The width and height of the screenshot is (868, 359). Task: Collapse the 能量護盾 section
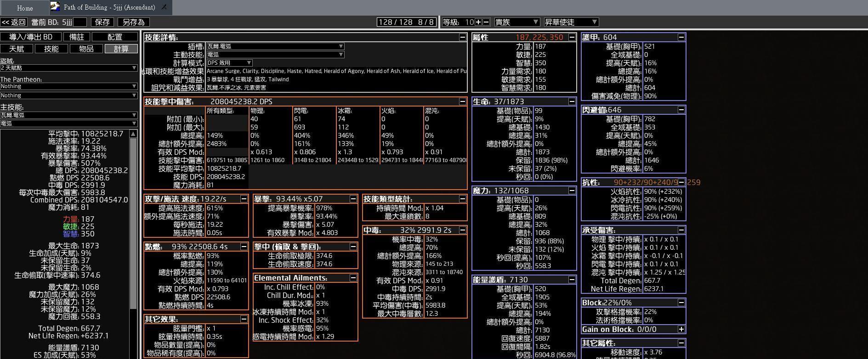pyautogui.click(x=572, y=280)
